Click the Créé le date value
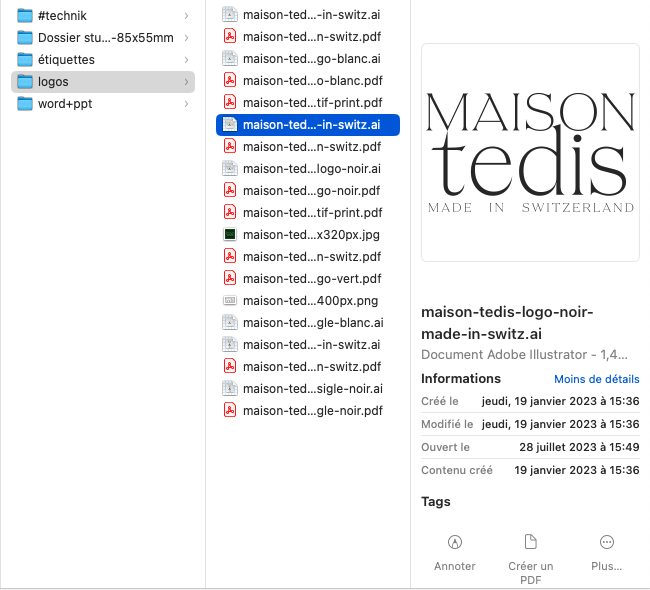 pos(560,401)
